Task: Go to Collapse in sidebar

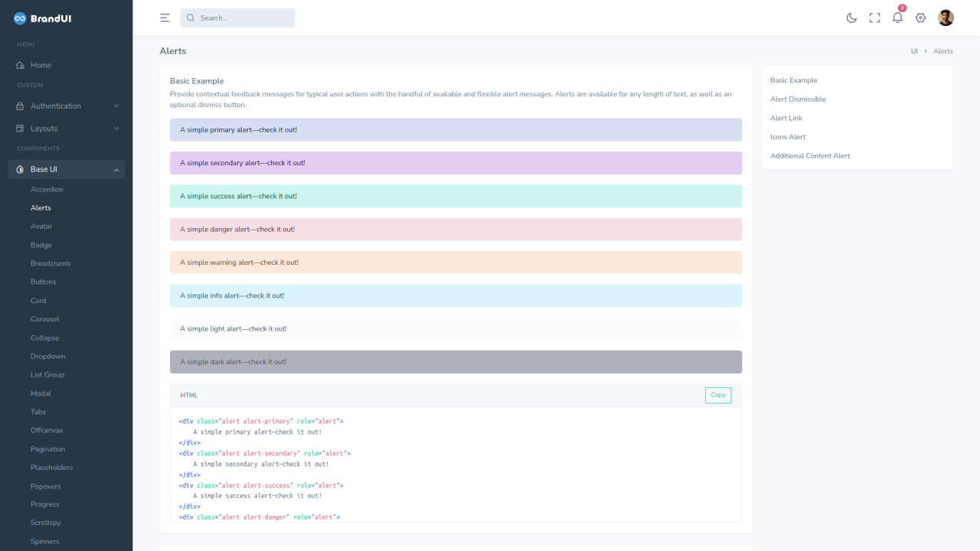Action: click(45, 337)
